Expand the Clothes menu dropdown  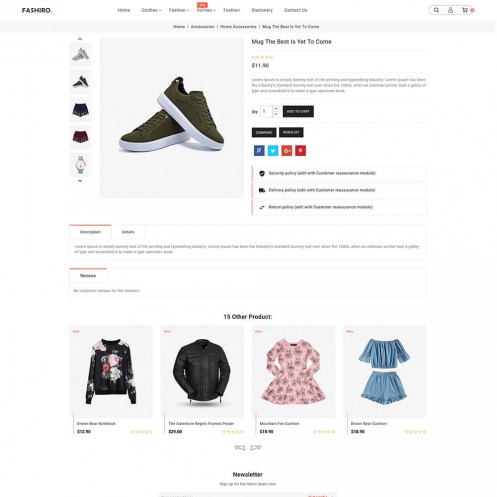click(x=151, y=10)
